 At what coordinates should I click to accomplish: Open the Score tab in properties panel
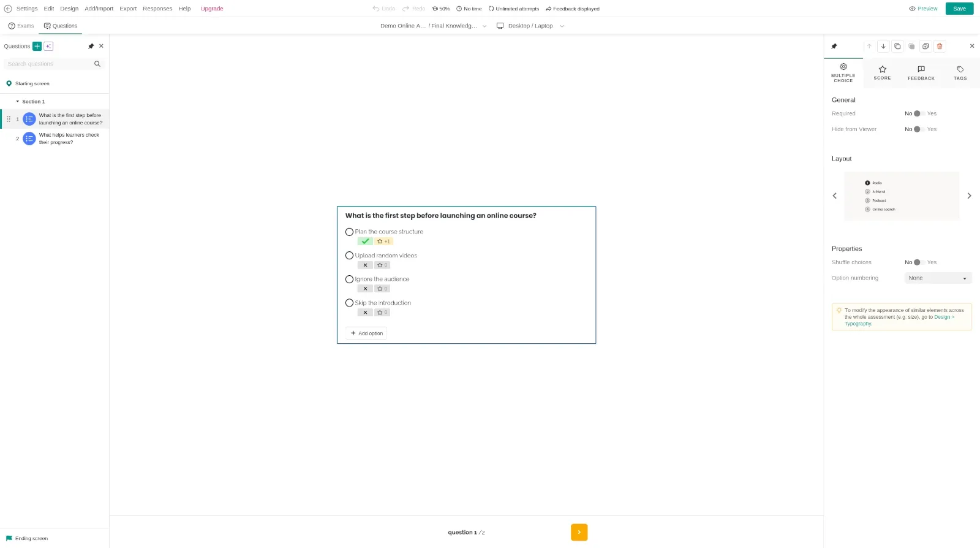click(883, 73)
